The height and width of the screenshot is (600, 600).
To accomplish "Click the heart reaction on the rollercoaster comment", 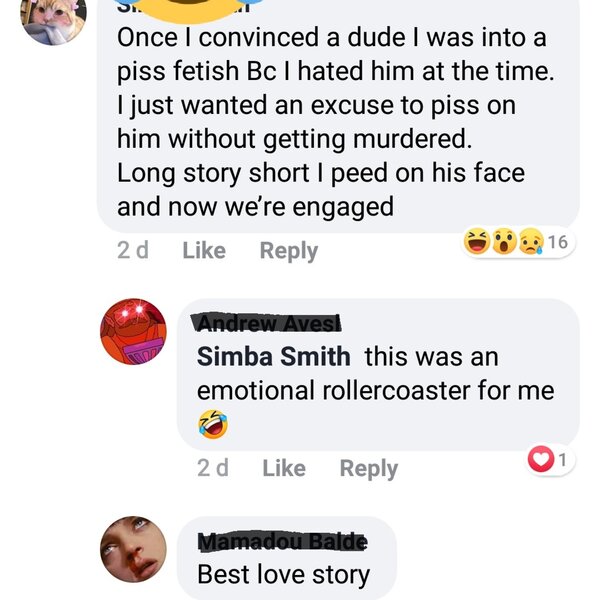I will (541, 461).
